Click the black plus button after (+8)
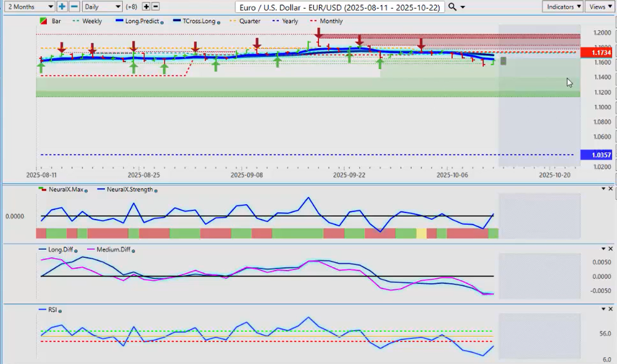This screenshot has height=364, width=617. coord(146,6)
